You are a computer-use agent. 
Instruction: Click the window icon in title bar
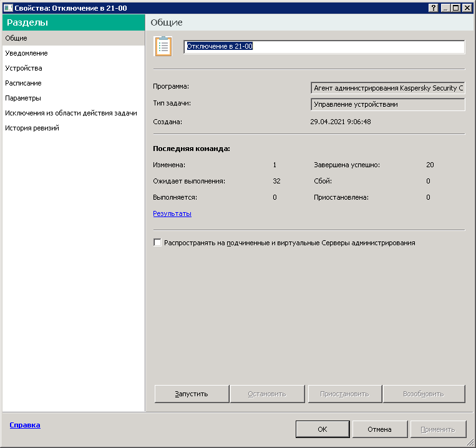click(x=8, y=8)
